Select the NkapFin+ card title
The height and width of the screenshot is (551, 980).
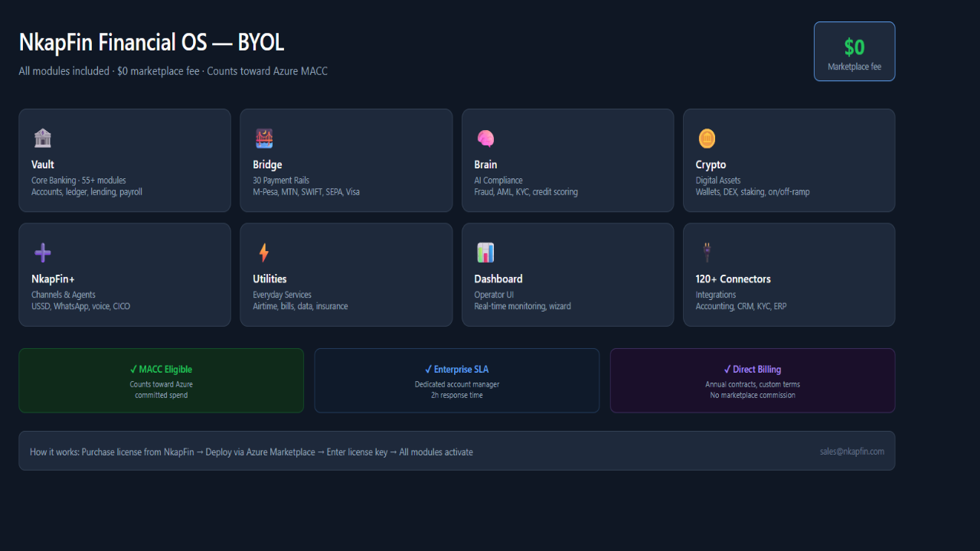(53, 279)
